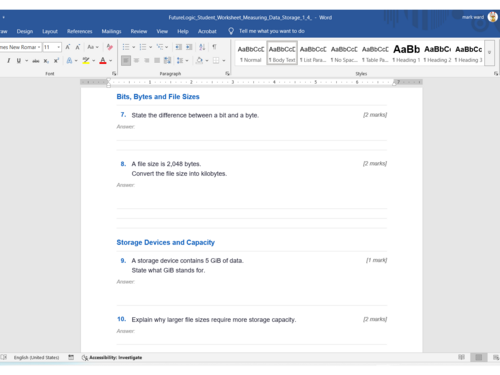This screenshot has width=500, height=375.
Task: Center the paragraph text
Action: point(136,60)
